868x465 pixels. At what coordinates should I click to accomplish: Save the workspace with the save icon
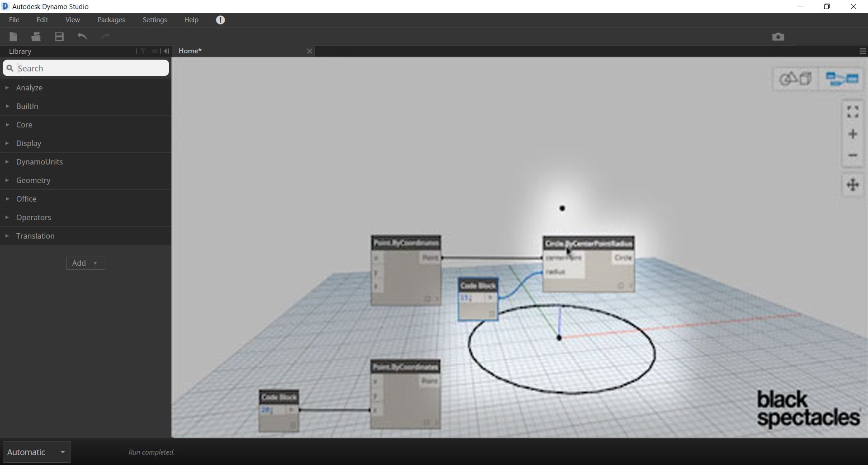point(59,37)
